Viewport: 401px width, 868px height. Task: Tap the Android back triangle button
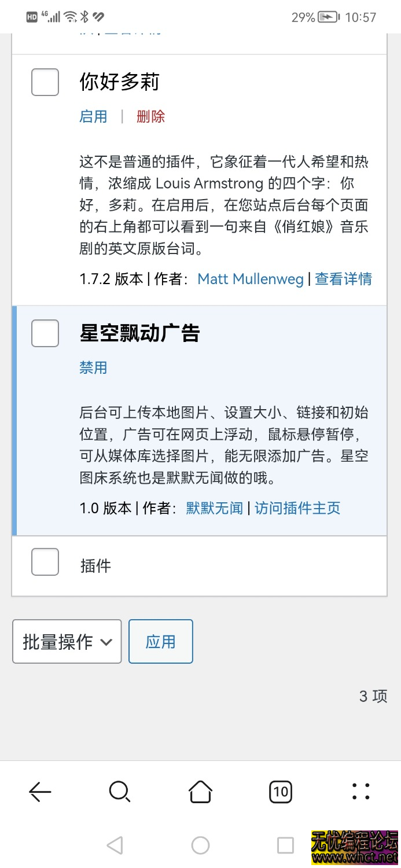pos(115,845)
